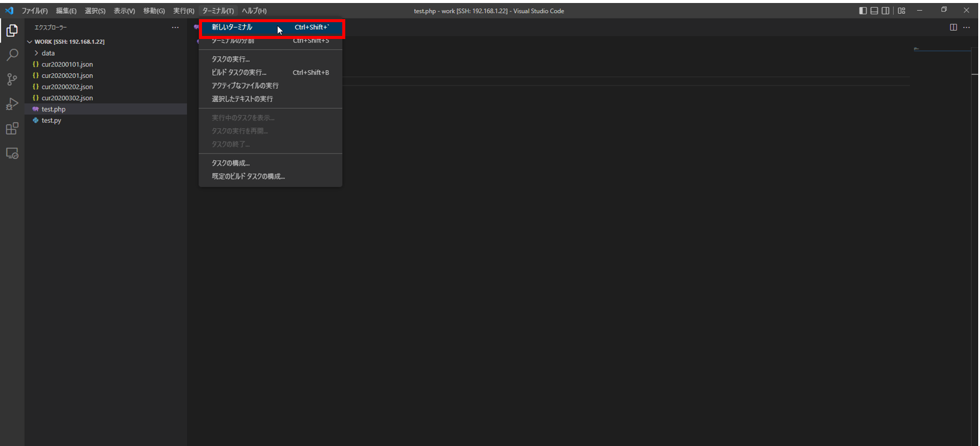Choose 新しいターミナル from the menu
This screenshot has width=980, height=446.
[271, 28]
